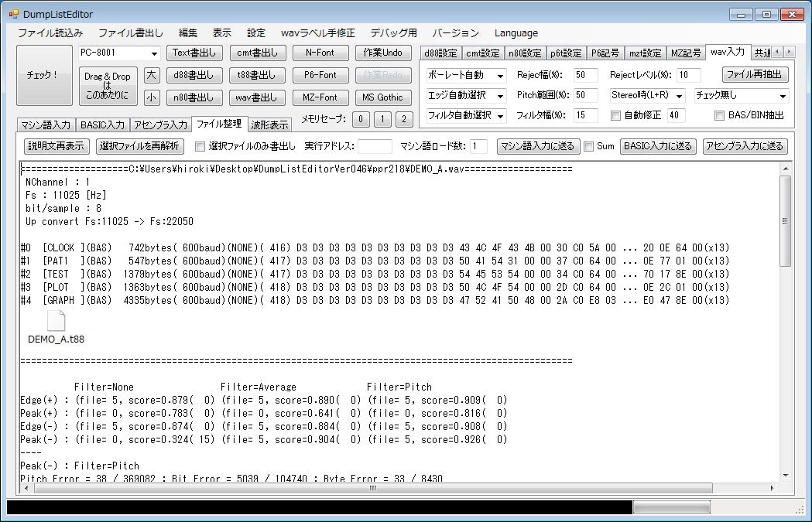
Task: Open the ファイル書出し menu
Action: pyautogui.click(x=131, y=33)
